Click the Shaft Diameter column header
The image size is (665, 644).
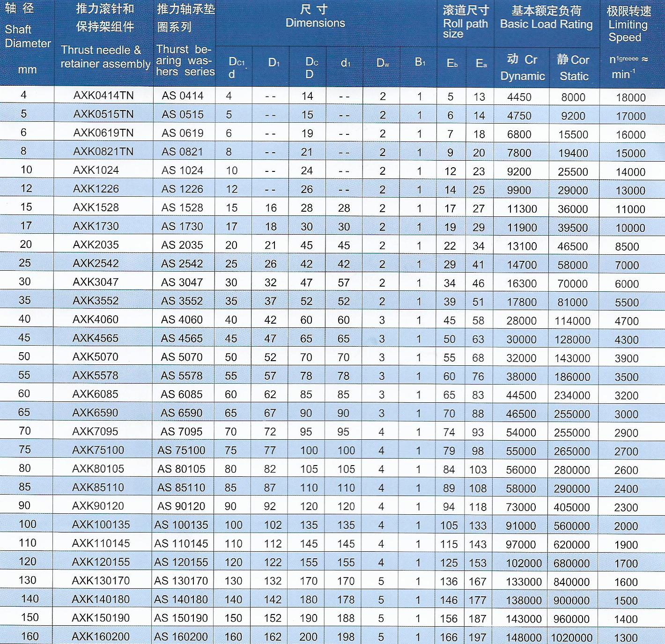(x=27, y=37)
